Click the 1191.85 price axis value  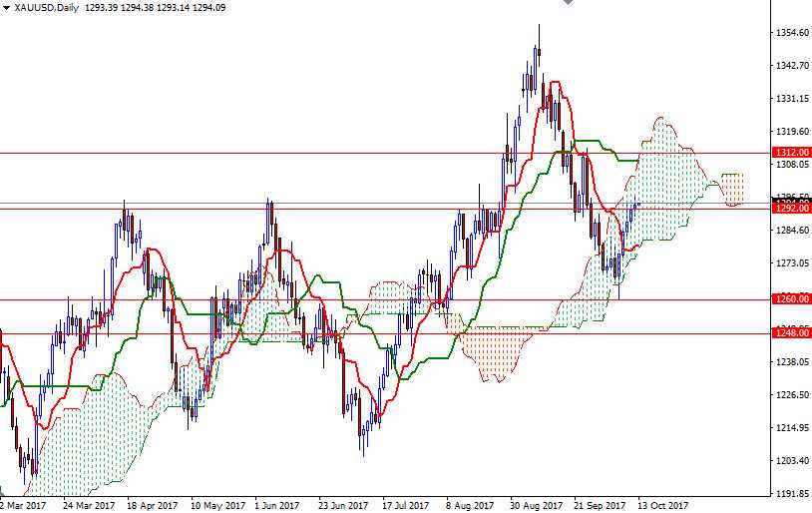[792, 493]
